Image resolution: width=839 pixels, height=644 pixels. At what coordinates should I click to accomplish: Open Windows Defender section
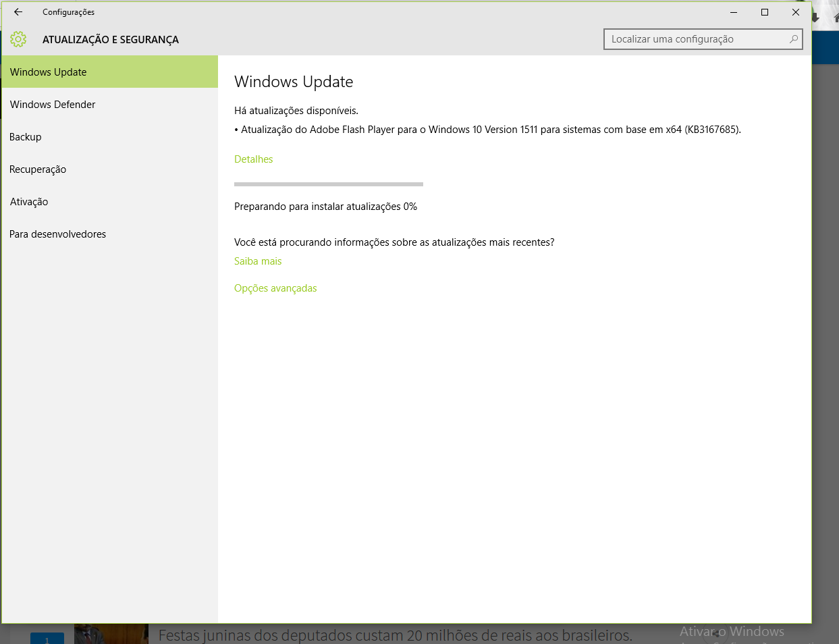[x=110, y=104]
